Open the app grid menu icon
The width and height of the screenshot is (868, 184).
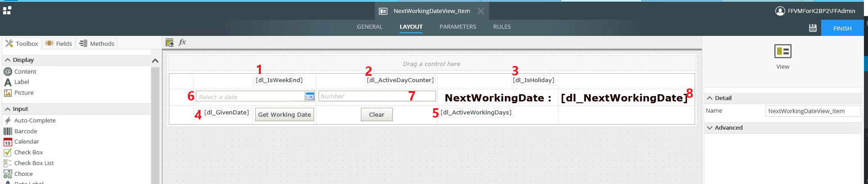pyautogui.click(x=7, y=10)
